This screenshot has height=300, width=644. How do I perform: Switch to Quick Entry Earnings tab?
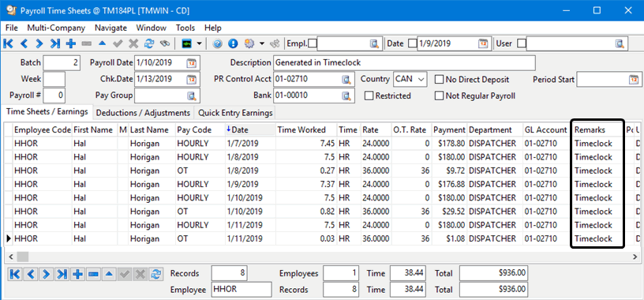tap(235, 113)
